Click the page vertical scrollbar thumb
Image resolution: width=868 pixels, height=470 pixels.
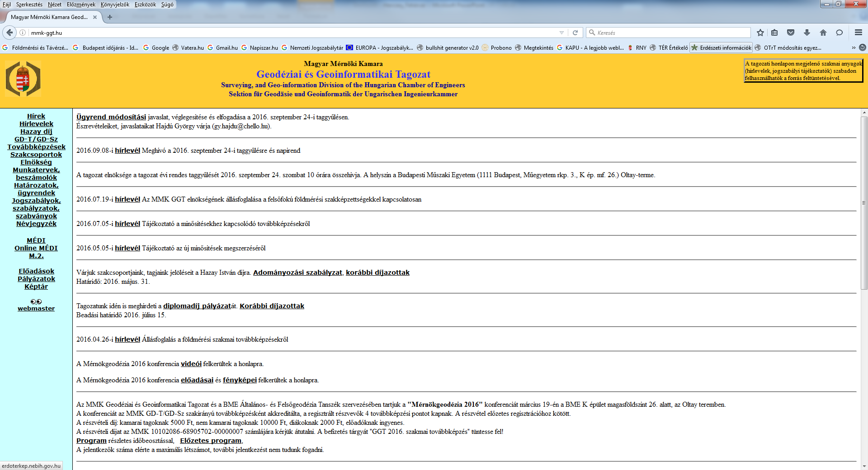tap(864, 203)
